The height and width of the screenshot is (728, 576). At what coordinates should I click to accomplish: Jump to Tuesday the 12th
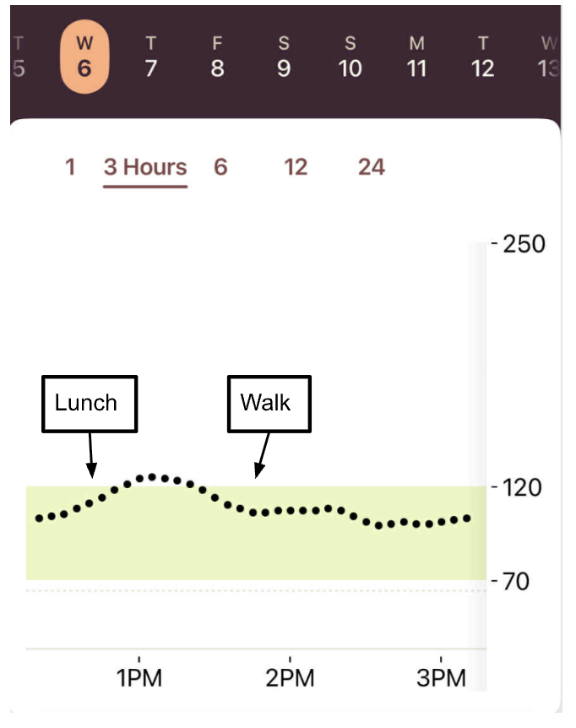click(482, 57)
